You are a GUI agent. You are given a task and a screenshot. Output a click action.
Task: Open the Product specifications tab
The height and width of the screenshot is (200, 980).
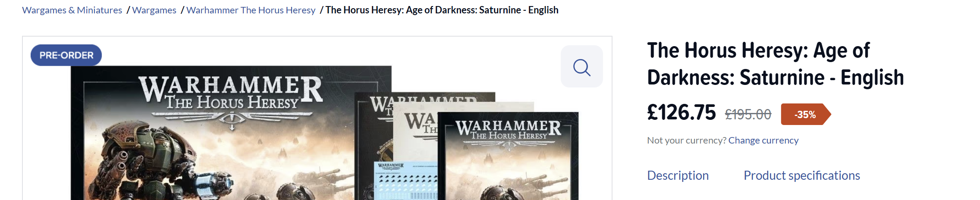tap(801, 175)
